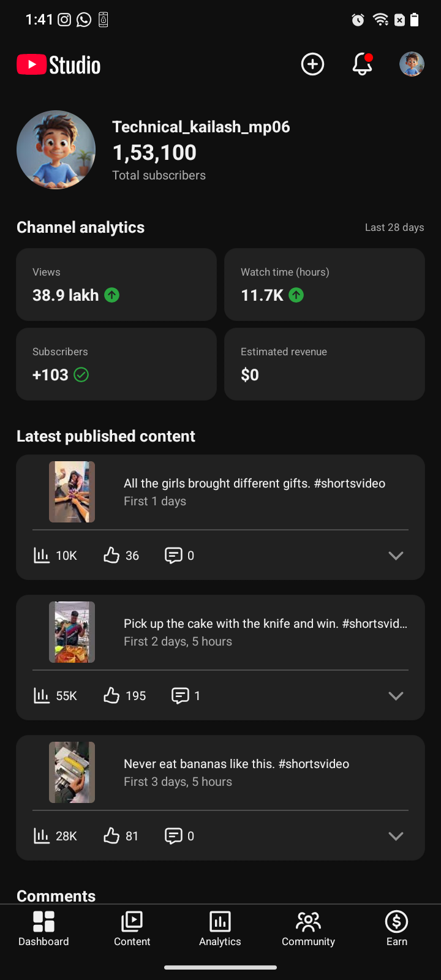Tap the create plus icon
This screenshot has width=441, height=980.
pos(312,64)
